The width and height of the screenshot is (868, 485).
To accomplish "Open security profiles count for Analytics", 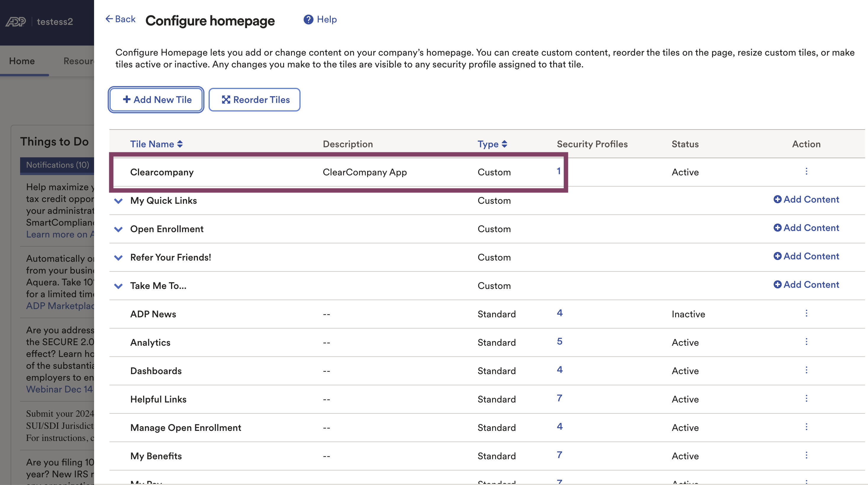I will click(x=560, y=342).
